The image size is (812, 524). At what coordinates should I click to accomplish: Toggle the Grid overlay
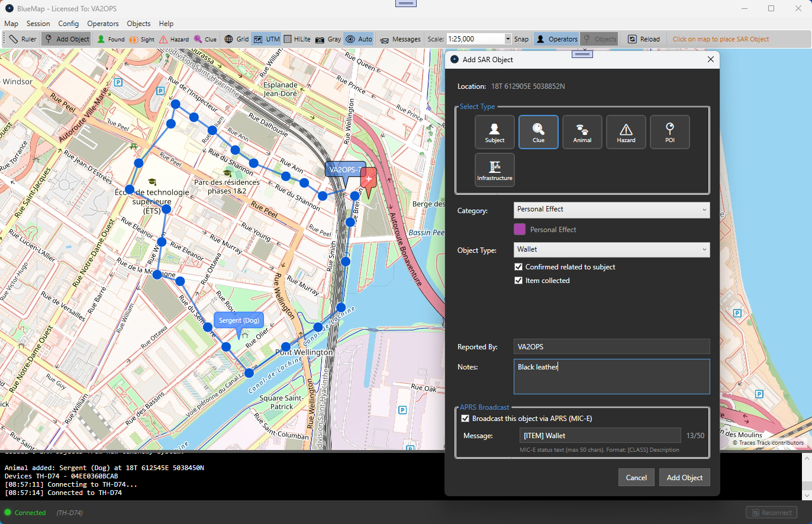click(x=237, y=39)
